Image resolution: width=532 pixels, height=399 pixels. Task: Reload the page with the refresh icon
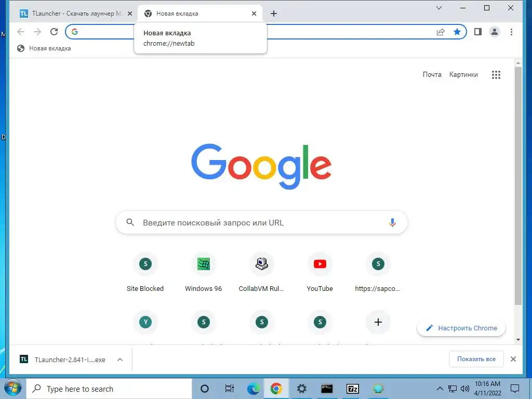(54, 32)
